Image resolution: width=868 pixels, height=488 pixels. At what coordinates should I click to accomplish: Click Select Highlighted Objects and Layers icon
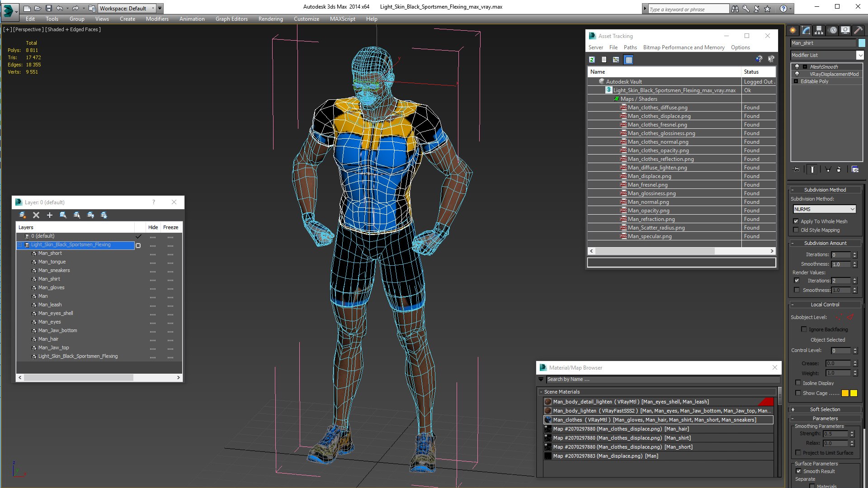tap(63, 215)
